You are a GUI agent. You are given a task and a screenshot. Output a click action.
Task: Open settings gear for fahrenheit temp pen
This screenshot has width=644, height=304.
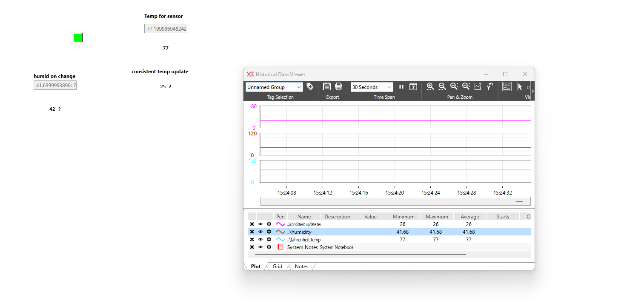click(269, 240)
